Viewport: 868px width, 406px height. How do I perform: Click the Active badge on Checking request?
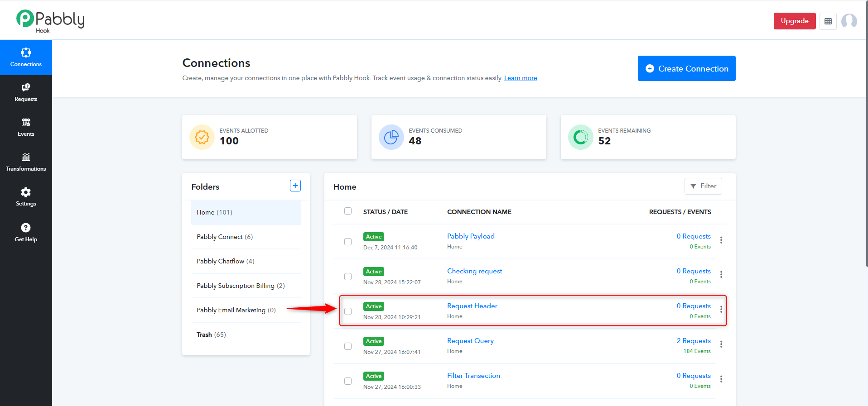374,272
